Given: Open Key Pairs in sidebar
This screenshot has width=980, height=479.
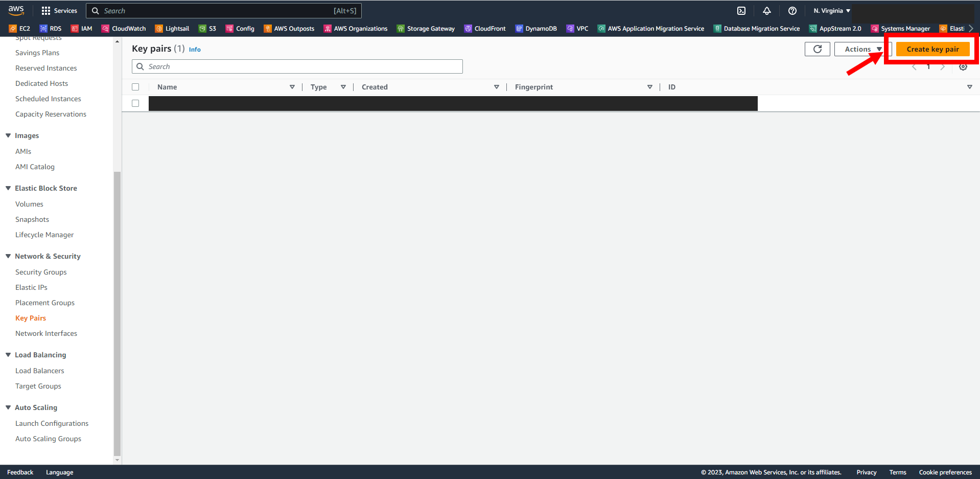Looking at the screenshot, I should pyautogui.click(x=31, y=318).
